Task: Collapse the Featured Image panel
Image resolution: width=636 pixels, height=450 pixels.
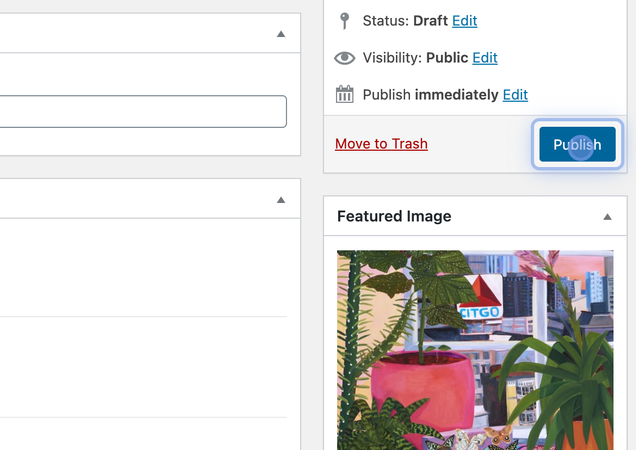Action: click(x=607, y=217)
